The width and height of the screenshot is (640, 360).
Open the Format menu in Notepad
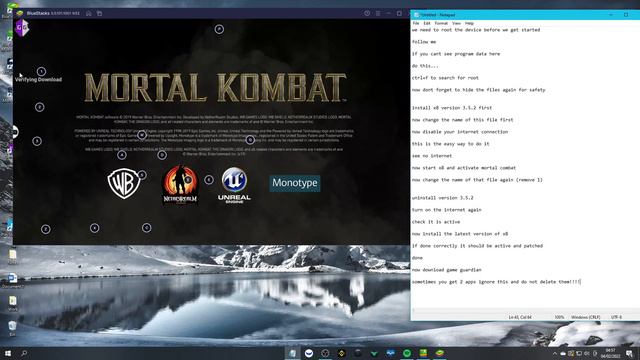click(x=441, y=23)
